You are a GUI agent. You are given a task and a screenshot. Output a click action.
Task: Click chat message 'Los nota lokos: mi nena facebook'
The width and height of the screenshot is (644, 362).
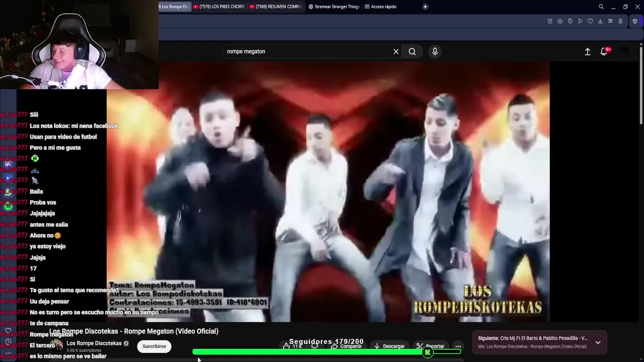[74, 126]
